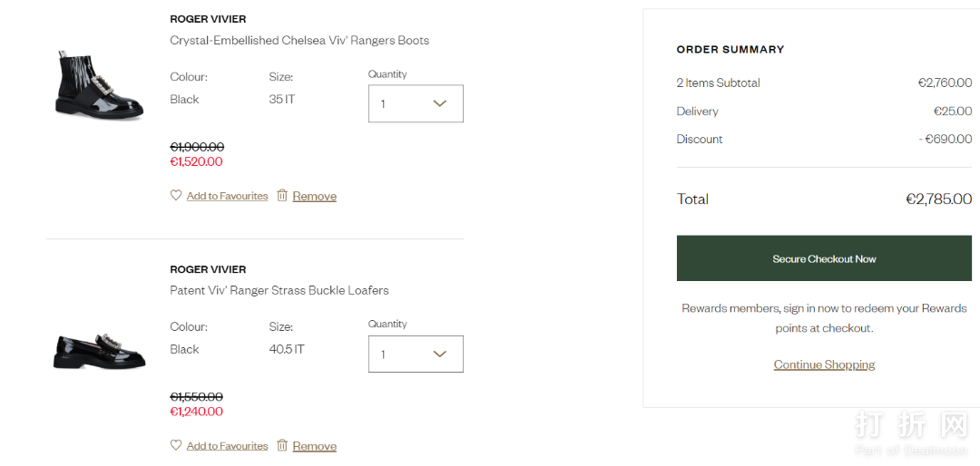980x466 pixels.
Task: Click the 'Remove' text link for Chelsea boots
Action: 315,196
